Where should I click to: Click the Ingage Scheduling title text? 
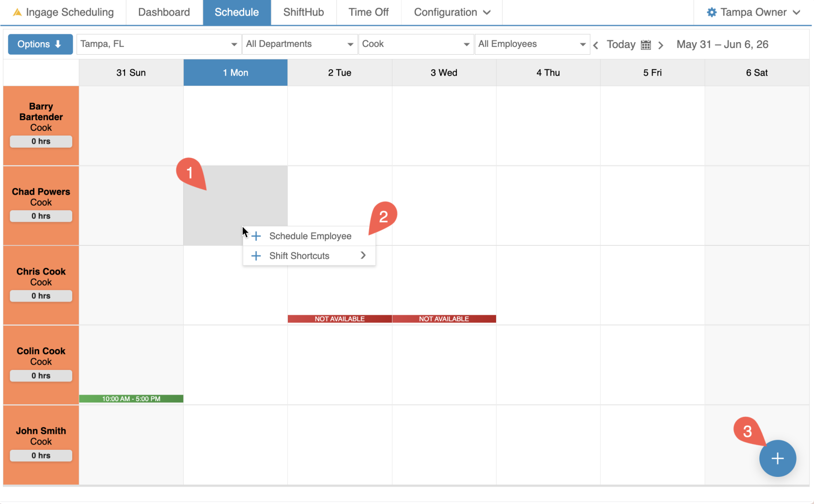pyautogui.click(x=70, y=12)
